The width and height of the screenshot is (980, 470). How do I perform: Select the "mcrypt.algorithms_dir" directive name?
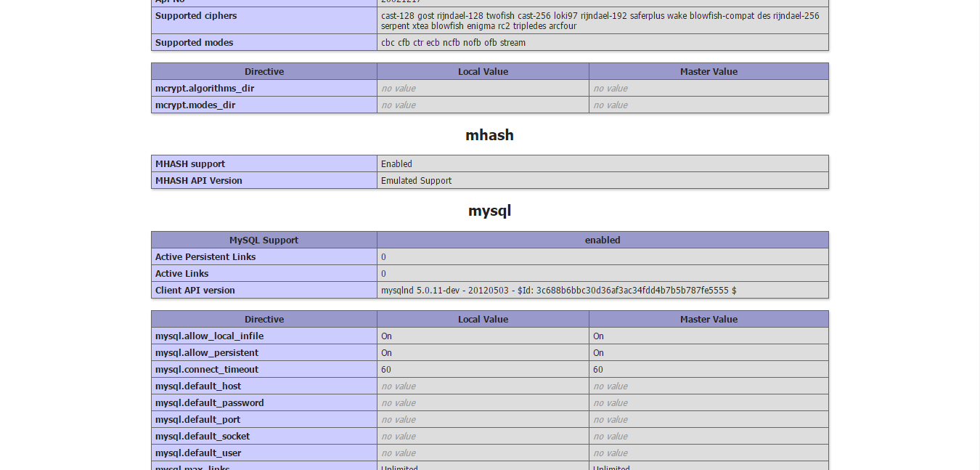[x=205, y=88]
